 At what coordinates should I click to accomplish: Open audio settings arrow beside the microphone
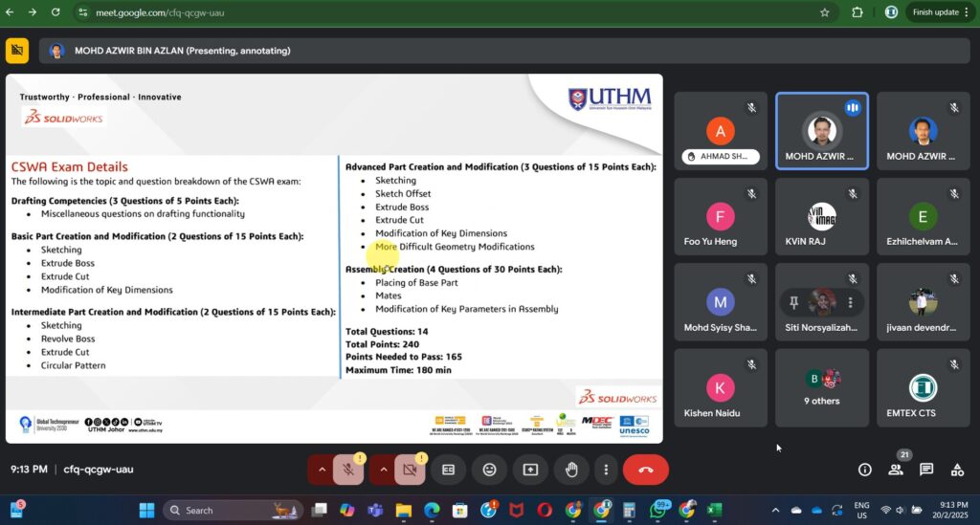point(322,470)
